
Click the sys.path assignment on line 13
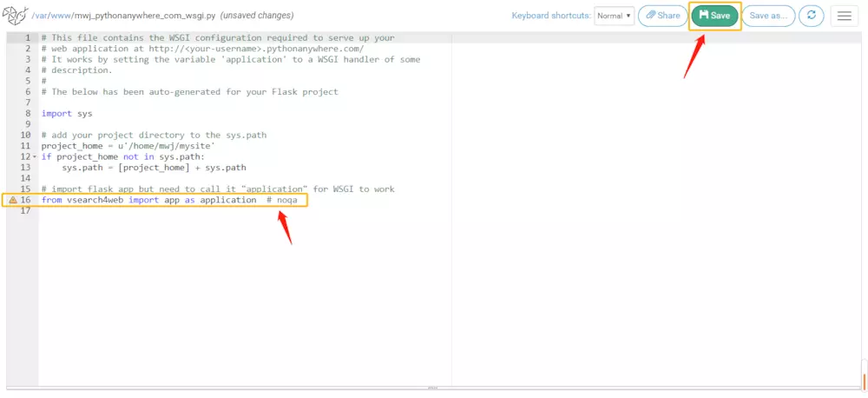(x=154, y=168)
